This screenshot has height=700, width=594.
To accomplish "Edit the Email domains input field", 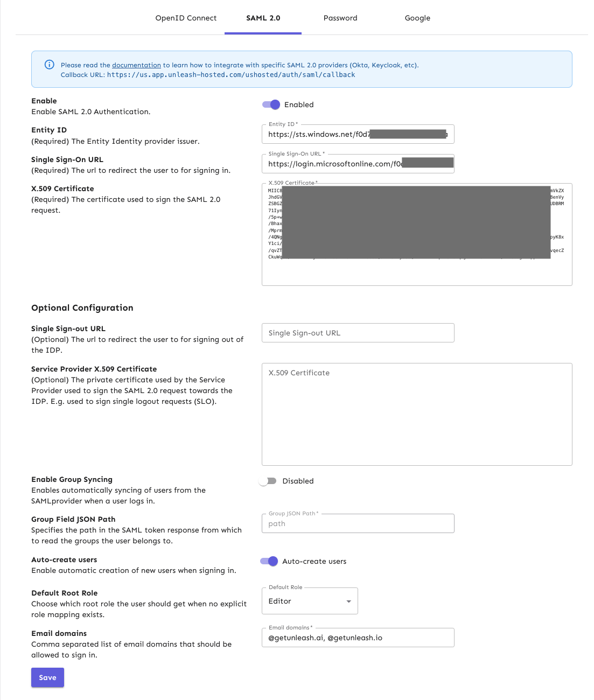I will 358,638.
